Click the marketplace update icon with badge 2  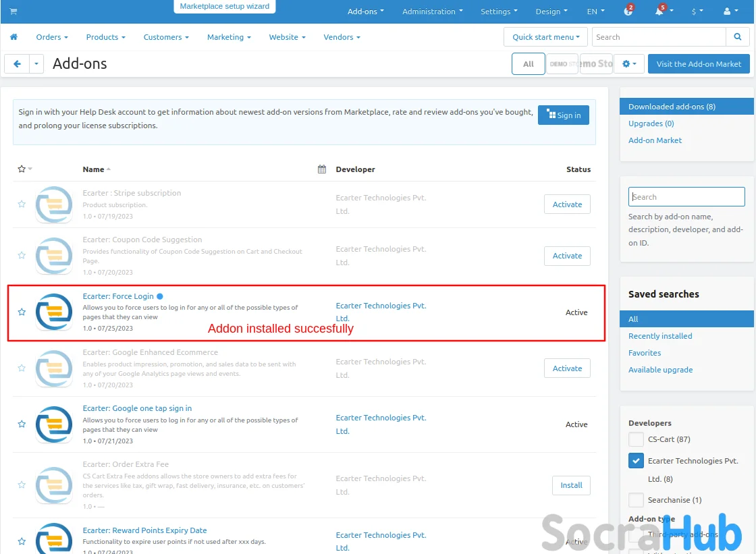(628, 11)
